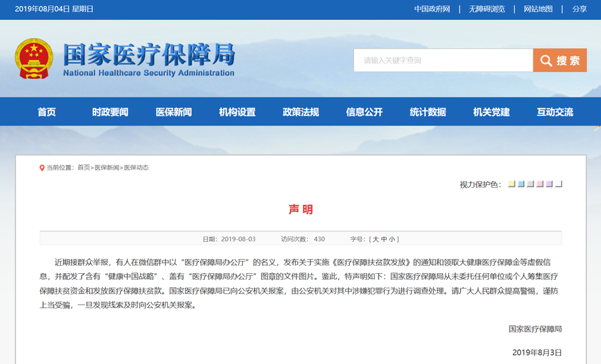Open the 政策法规 navigation tab
This screenshot has width=601, height=364.
click(x=300, y=112)
